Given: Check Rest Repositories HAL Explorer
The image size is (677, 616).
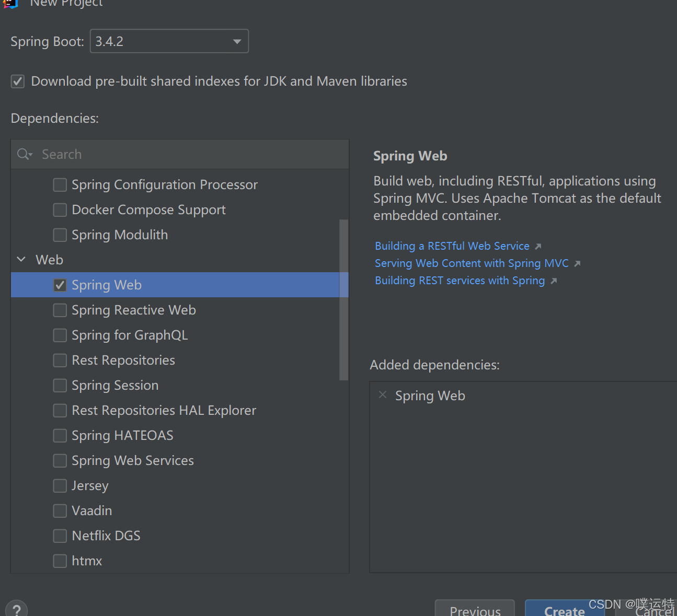Looking at the screenshot, I should [60, 411].
